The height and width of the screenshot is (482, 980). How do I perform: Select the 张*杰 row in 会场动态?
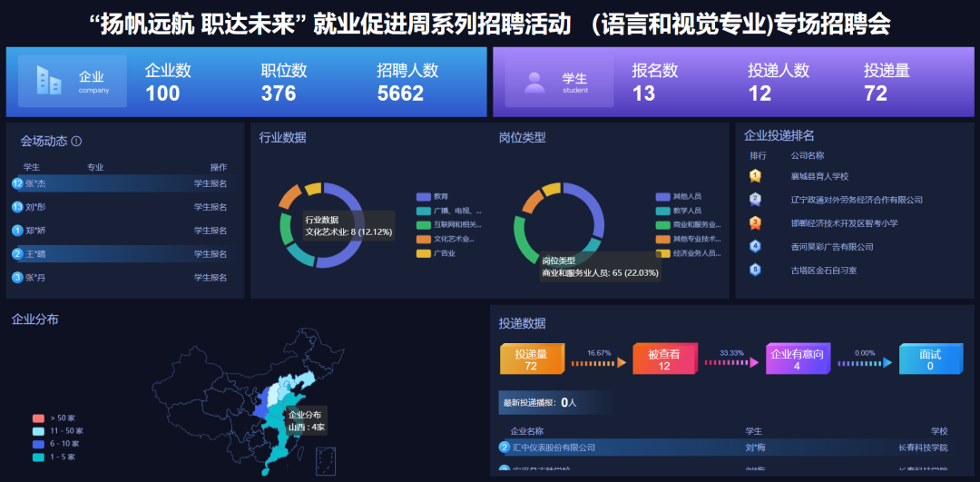122,183
